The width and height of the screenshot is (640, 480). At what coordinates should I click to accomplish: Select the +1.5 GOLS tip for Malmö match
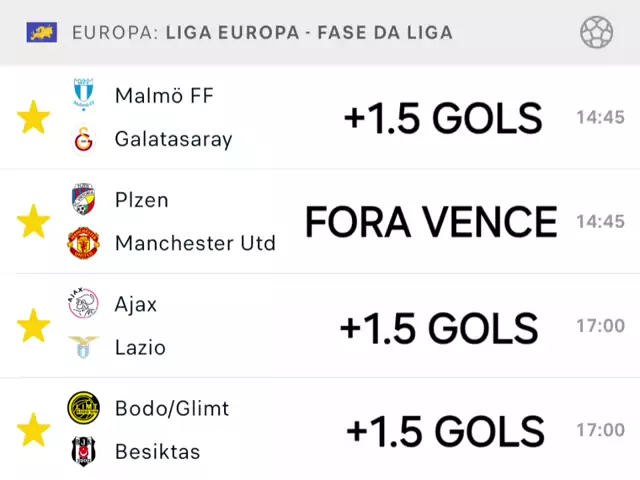(442, 119)
